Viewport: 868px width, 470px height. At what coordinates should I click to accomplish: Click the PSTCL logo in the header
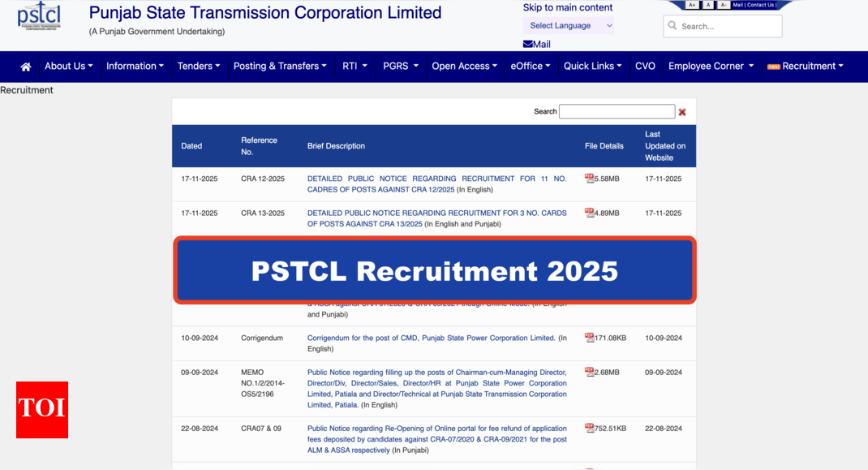[39, 18]
